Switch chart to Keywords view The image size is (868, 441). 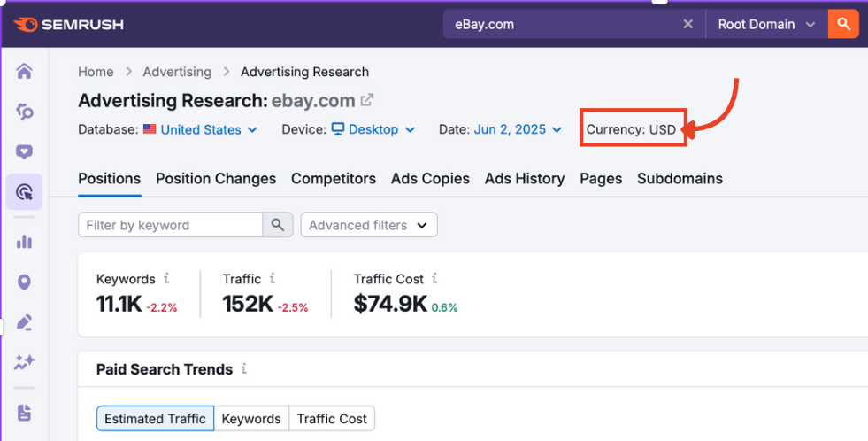click(x=251, y=419)
